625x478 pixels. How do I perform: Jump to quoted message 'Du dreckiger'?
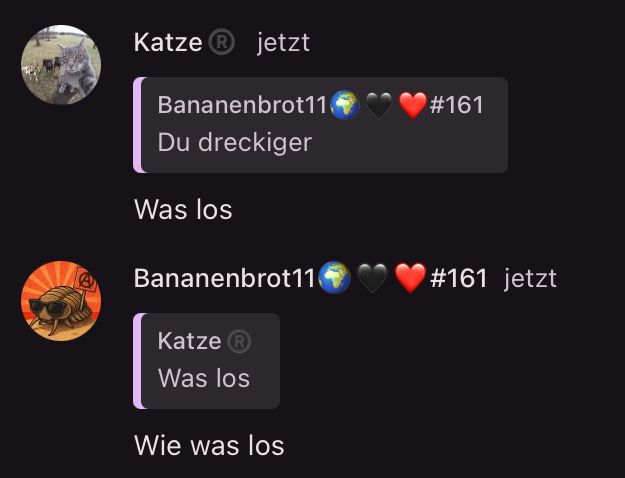click(320, 125)
